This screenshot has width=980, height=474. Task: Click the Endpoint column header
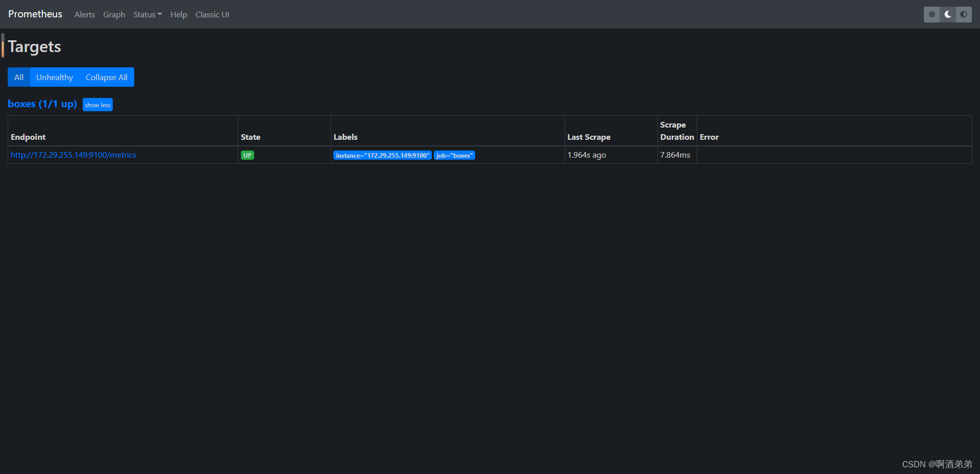click(28, 137)
